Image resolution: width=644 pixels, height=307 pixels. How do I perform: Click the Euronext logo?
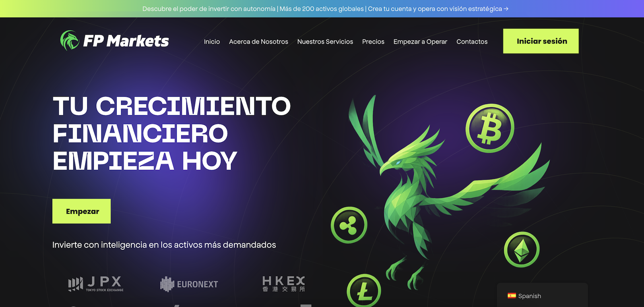point(189,284)
